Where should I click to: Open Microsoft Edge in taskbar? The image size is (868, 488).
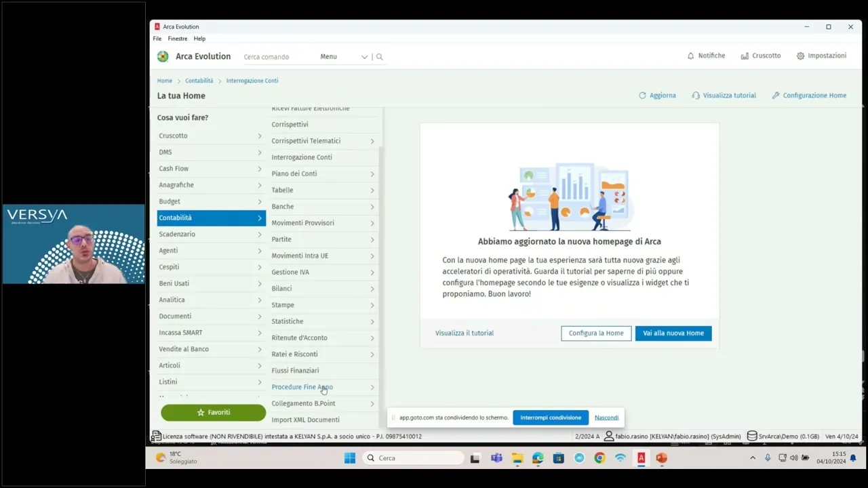(x=538, y=458)
